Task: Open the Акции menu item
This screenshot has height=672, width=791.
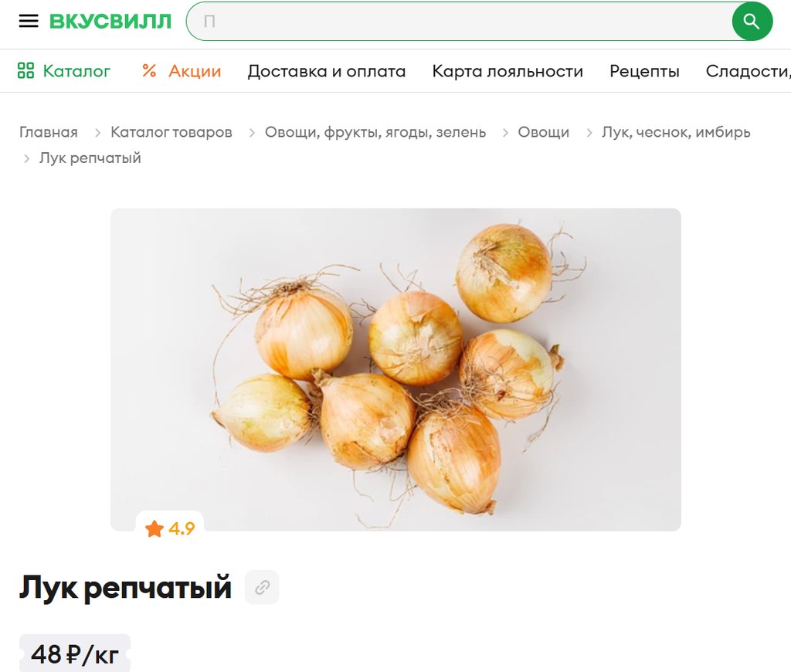Action: pos(195,71)
